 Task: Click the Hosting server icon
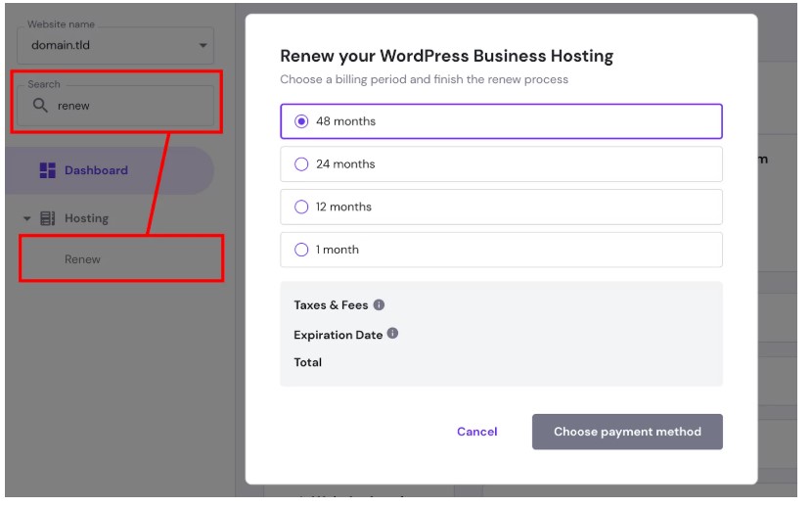(x=48, y=220)
